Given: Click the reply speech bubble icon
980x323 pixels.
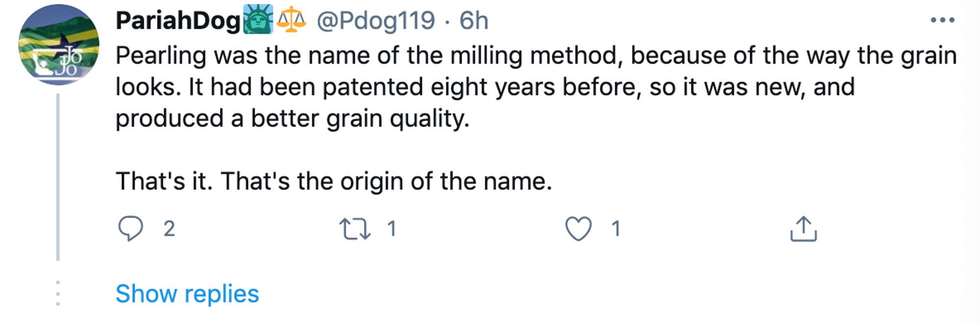Looking at the screenshot, I should coord(130,228).
